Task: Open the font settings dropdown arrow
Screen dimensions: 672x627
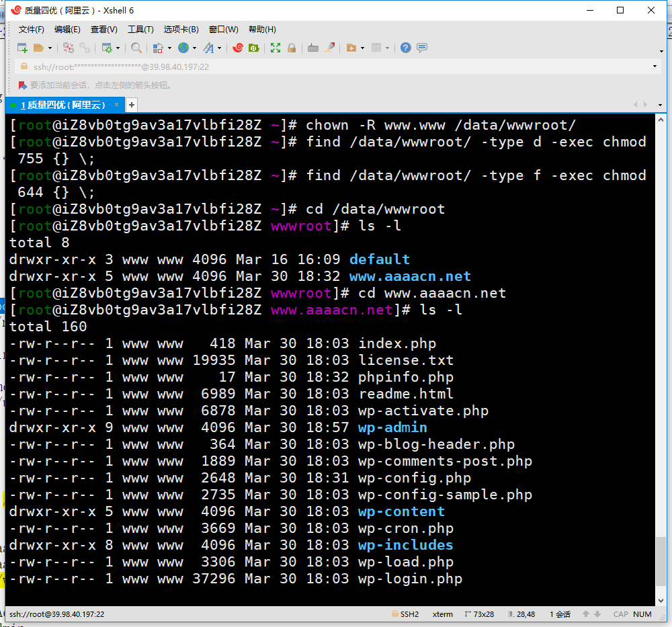Action: [220, 48]
